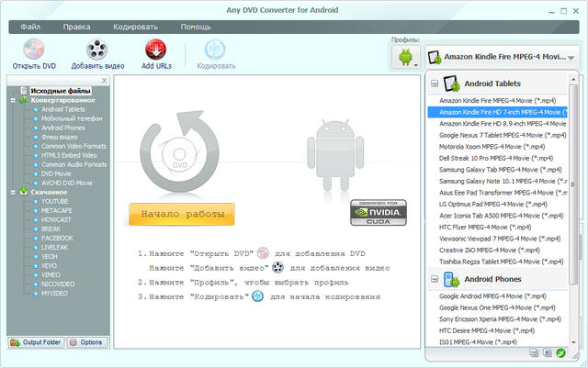This screenshot has height=368, width=588.
Task: Select Common Audio Formats tree item
Action: tap(73, 164)
